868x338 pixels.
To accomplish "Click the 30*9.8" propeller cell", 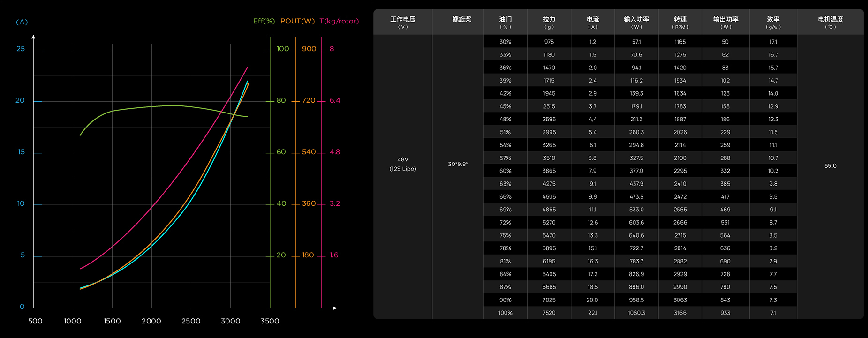I will [x=458, y=164].
